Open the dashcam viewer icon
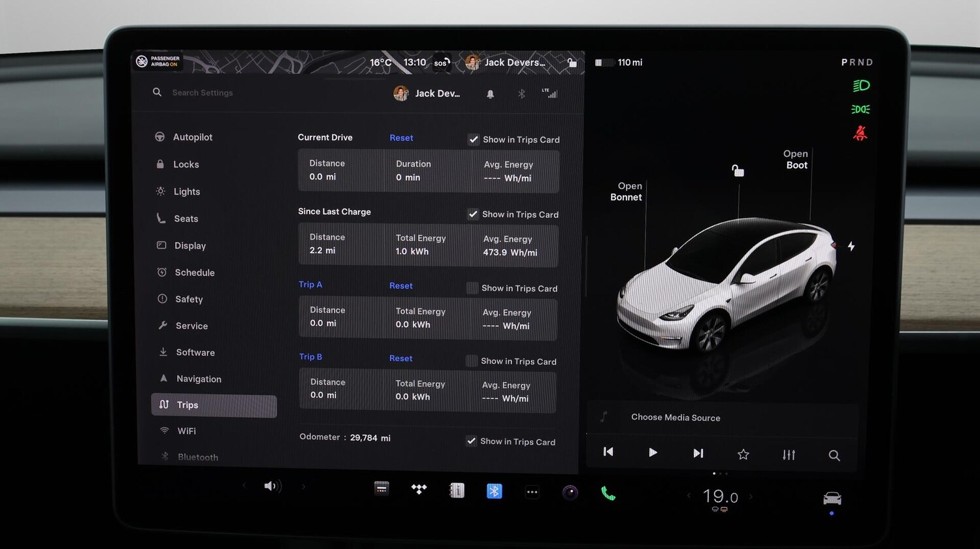Viewport: 980px width, 549px height. 570,492
